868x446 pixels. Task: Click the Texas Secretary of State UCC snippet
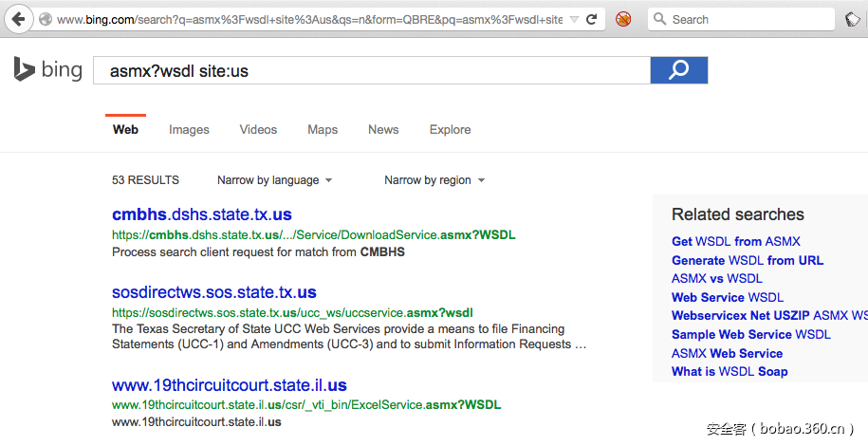tap(349, 337)
